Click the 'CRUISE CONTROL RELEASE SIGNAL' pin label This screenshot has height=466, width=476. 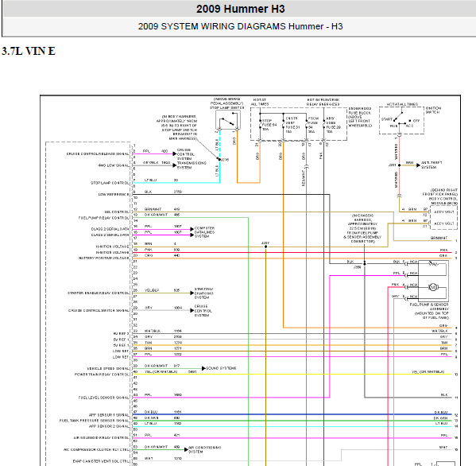point(98,154)
